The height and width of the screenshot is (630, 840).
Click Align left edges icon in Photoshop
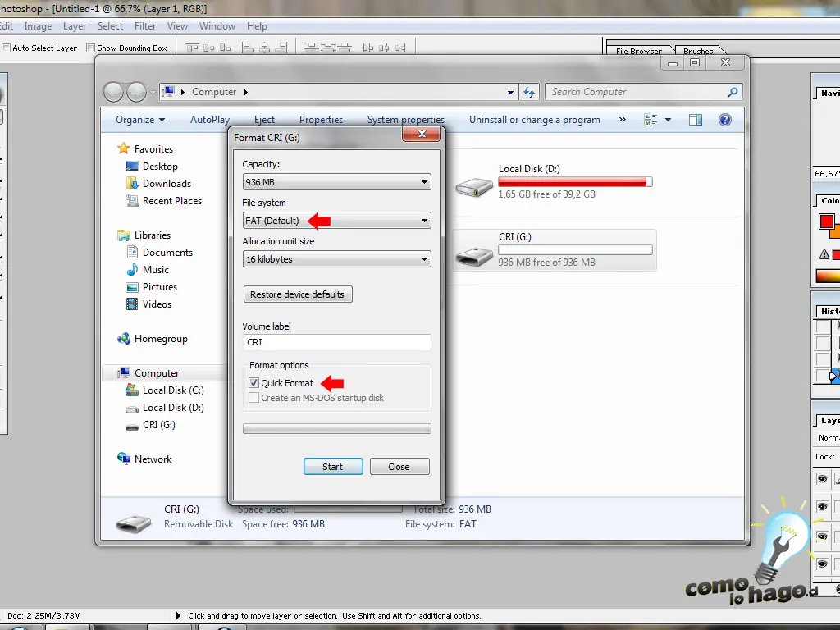pyautogui.click(x=248, y=48)
